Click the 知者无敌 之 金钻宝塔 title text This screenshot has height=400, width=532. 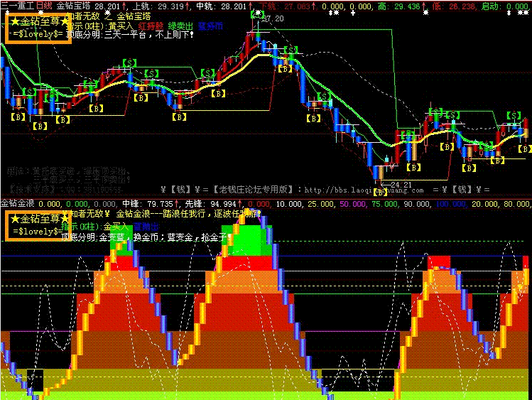coord(109,16)
